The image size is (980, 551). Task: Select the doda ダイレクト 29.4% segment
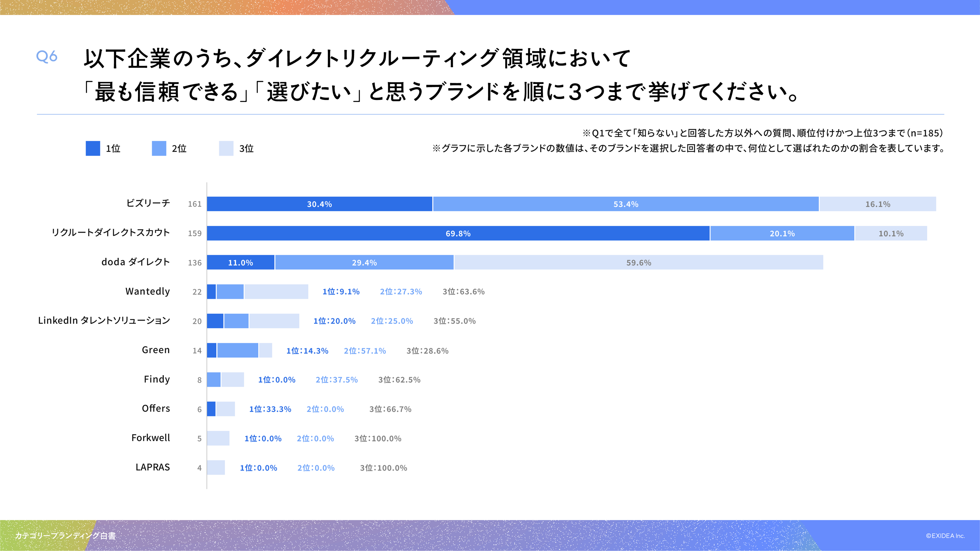[x=364, y=263]
